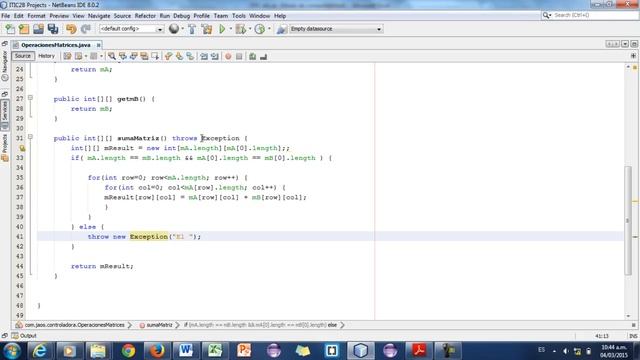Screen dimensions: 640x360
Task: Open the dropdown arrow next to Profile Project
Action: tap(269, 29)
